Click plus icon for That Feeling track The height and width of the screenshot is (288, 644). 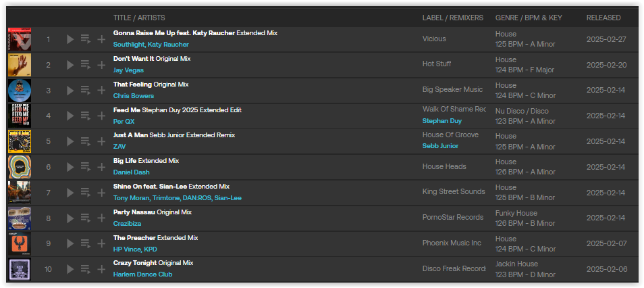tap(101, 90)
